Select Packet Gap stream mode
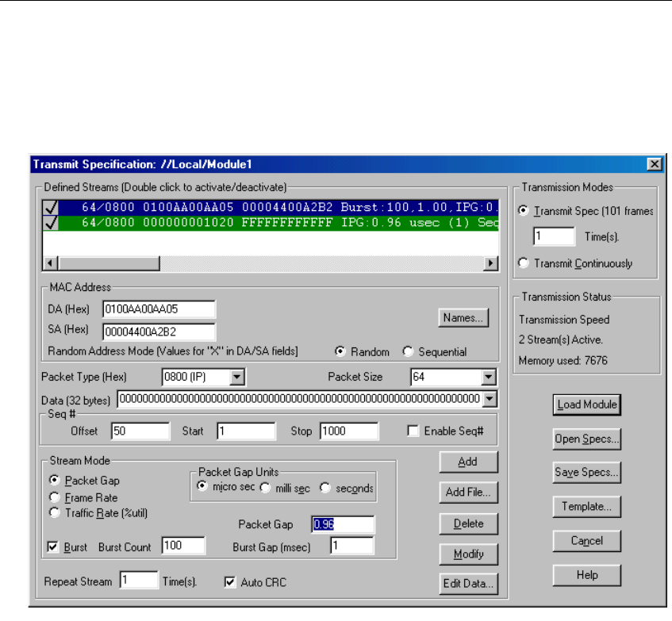Screen dimensions: 672x621 tap(55, 480)
